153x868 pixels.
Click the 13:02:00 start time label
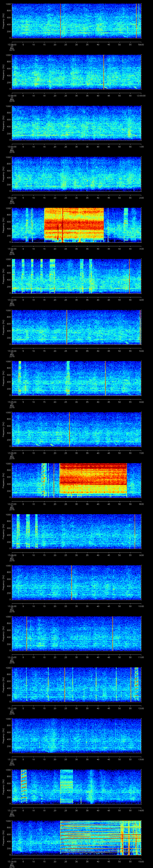tap(12, 249)
